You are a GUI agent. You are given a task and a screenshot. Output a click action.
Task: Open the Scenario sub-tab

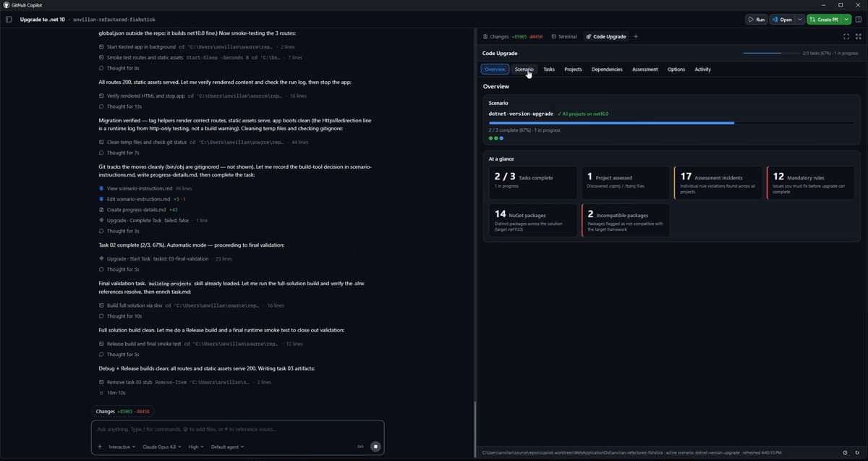pos(524,69)
